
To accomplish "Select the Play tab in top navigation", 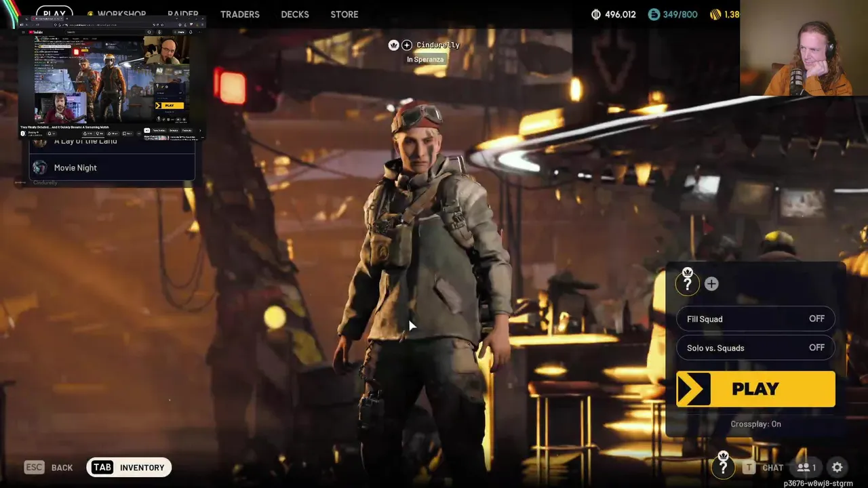I will (x=54, y=14).
